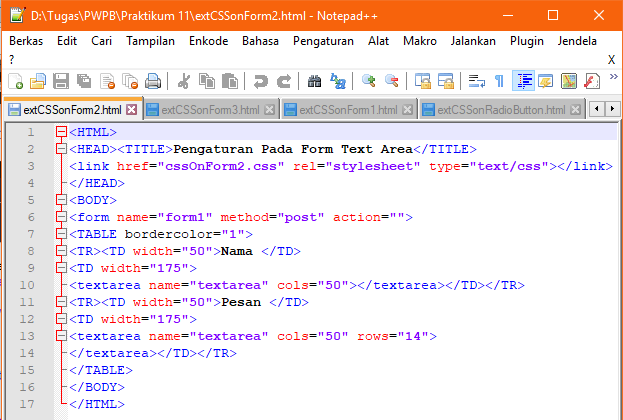Screen dimensions: 623x420
Task: Close the current document toolbar icon
Action: click(107, 81)
